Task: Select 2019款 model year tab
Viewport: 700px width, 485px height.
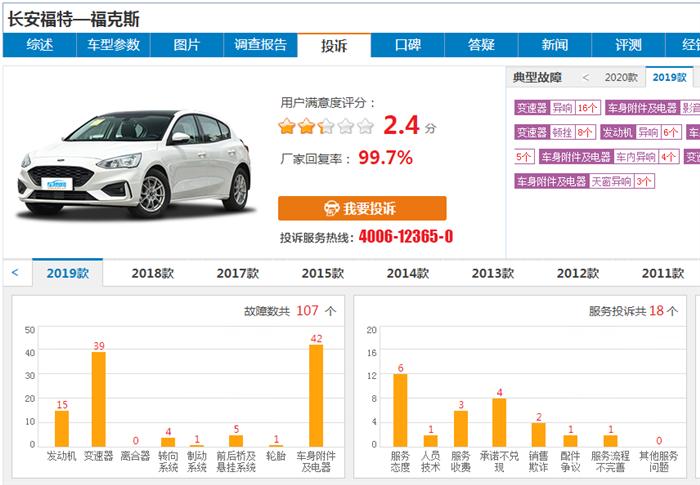Action: [67, 273]
